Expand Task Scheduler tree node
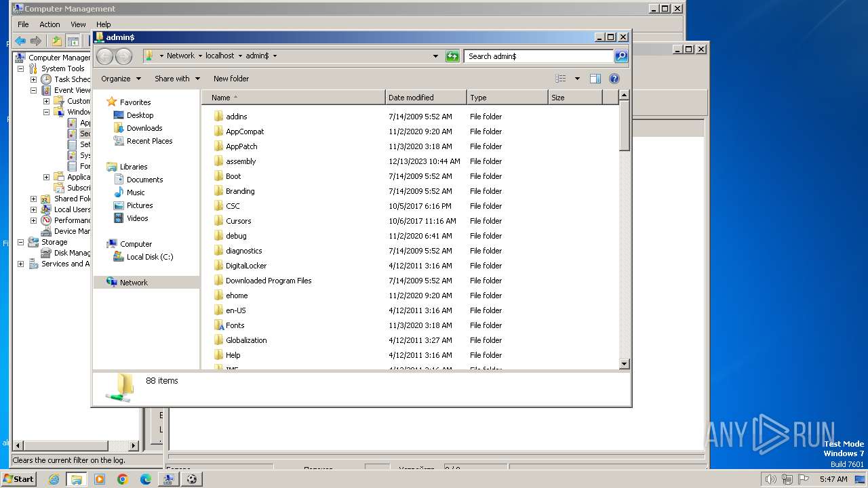Screen dimensions: 868x488 [x=33, y=79]
